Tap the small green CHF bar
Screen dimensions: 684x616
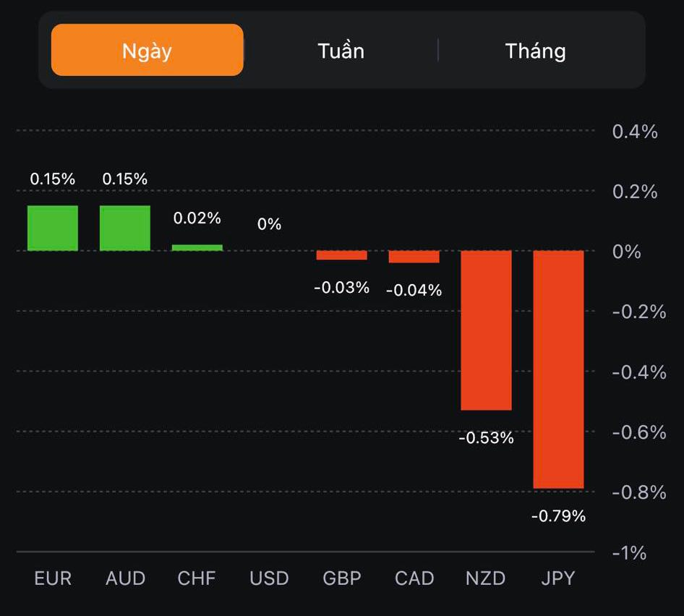click(x=197, y=247)
